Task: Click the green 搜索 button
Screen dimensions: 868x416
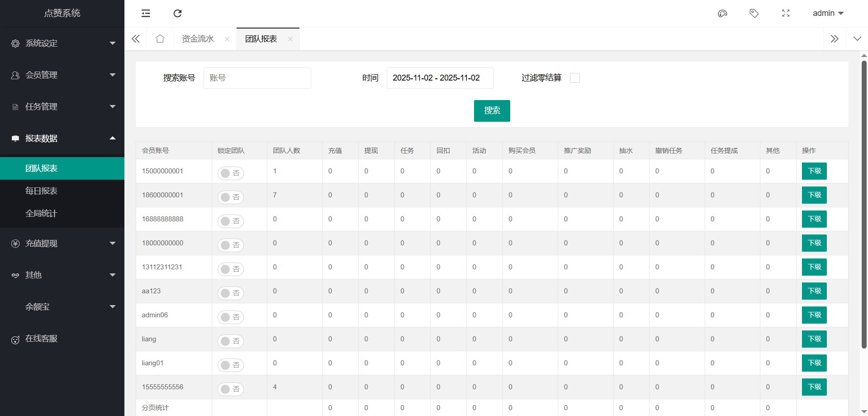Action: tap(492, 111)
